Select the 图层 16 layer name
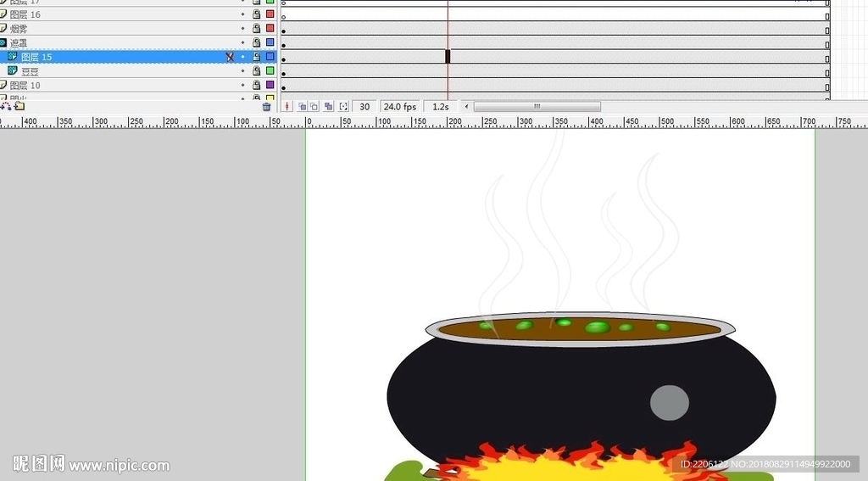 (x=25, y=14)
